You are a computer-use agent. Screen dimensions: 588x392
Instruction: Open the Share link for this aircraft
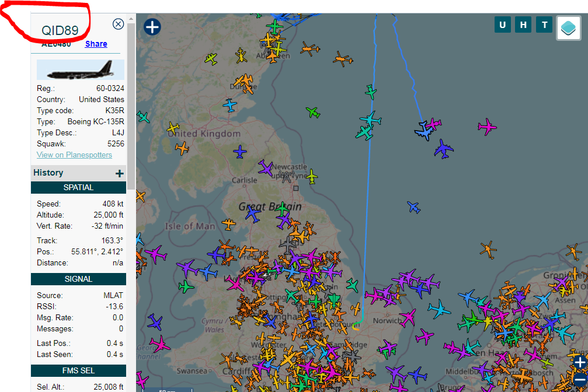(x=96, y=44)
